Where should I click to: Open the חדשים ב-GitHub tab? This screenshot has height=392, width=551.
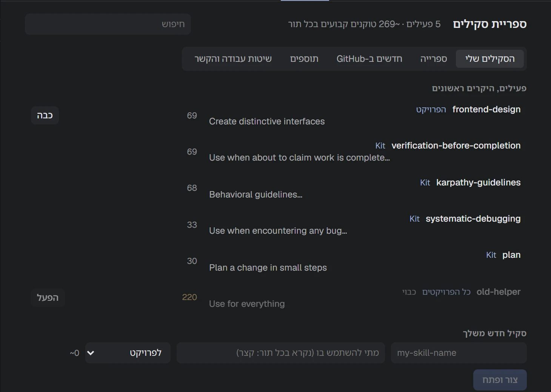[369, 59]
